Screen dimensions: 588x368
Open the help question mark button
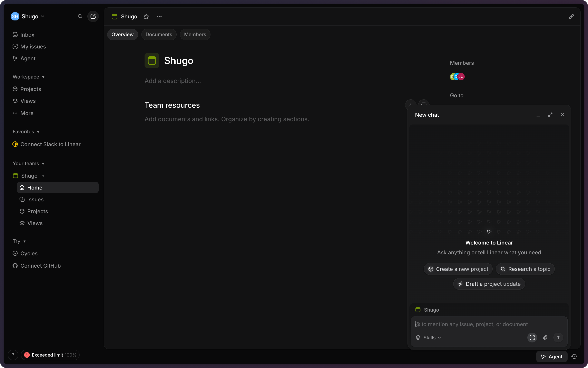click(13, 355)
